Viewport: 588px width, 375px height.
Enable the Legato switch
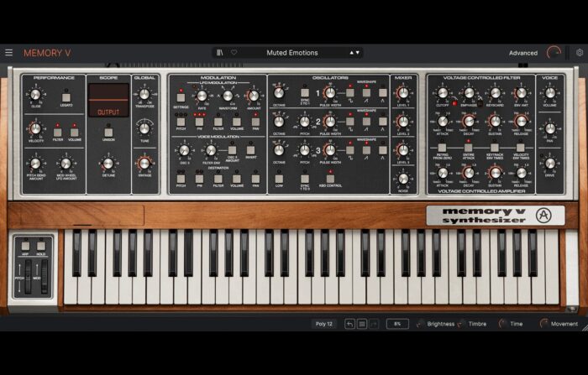[x=66, y=98]
